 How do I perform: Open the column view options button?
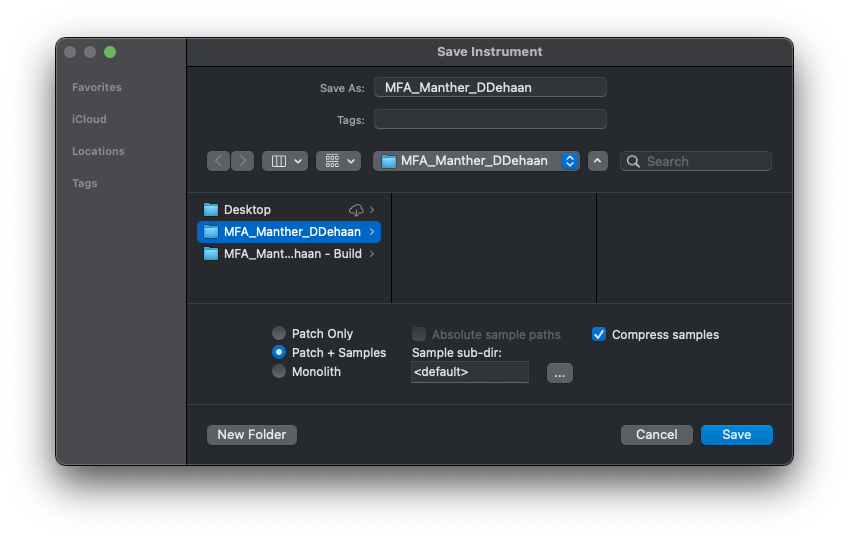pos(284,161)
